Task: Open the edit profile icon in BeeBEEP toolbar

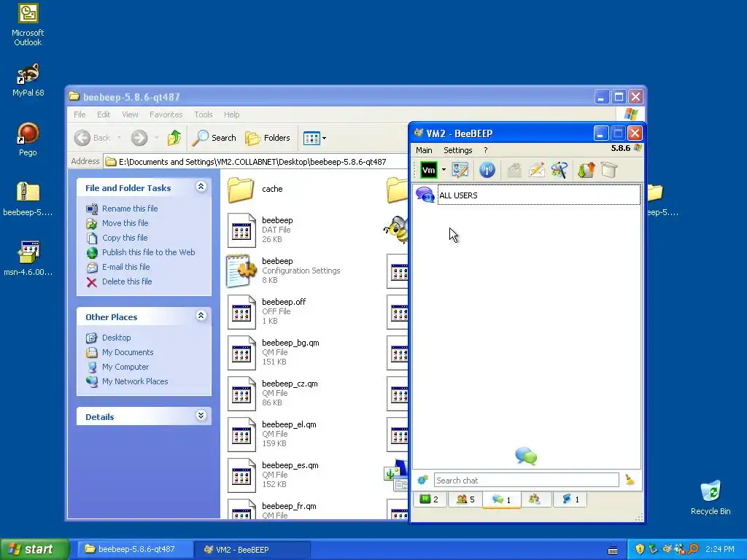Action: (460, 170)
